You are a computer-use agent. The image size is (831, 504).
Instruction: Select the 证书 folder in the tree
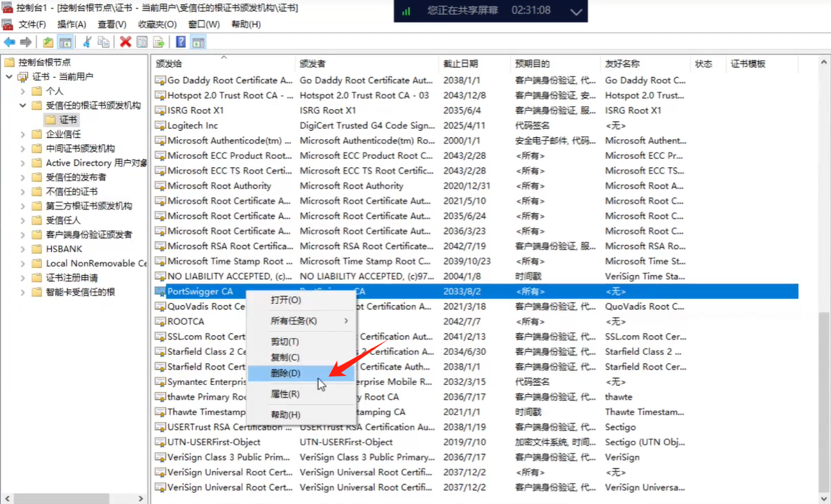pos(68,120)
